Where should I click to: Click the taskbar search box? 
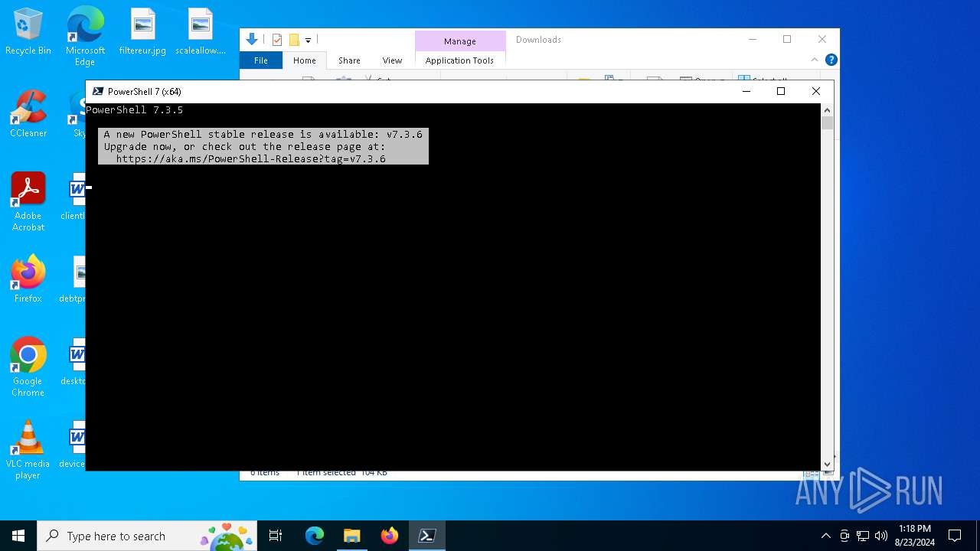[x=147, y=536]
